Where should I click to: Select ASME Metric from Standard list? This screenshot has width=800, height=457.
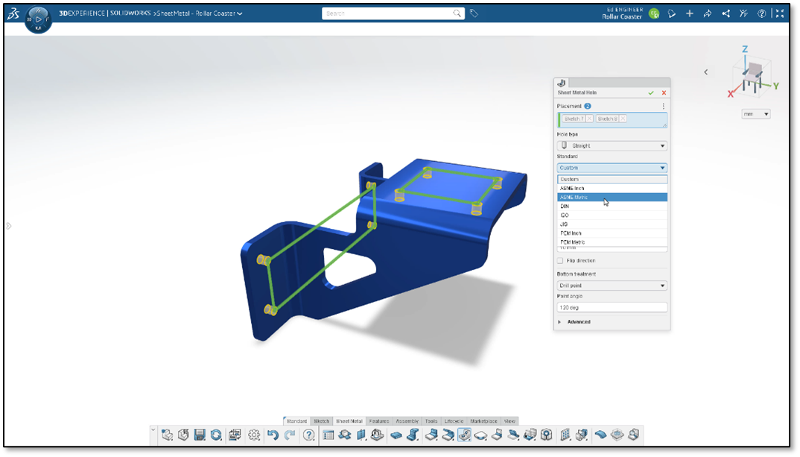pyautogui.click(x=611, y=197)
